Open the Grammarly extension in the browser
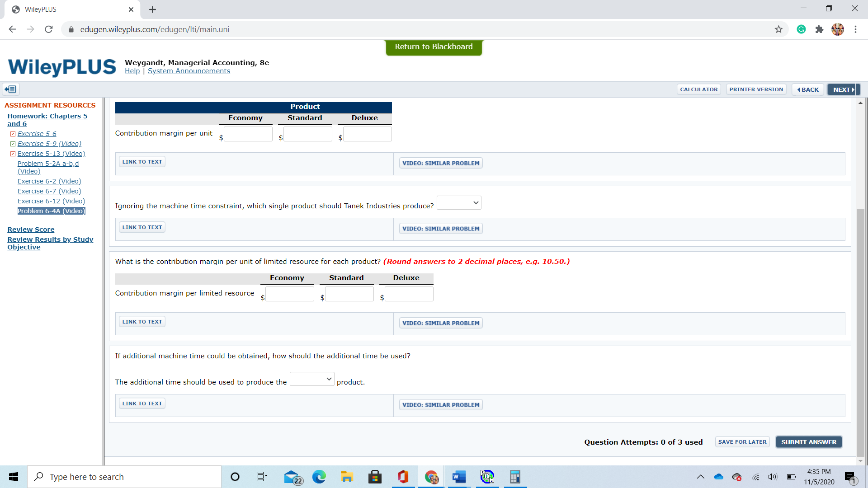The height and width of the screenshot is (488, 868). click(x=801, y=29)
